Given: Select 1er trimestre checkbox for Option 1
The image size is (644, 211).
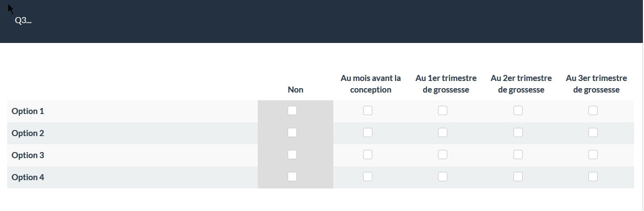Looking at the screenshot, I should pos(442,110).
